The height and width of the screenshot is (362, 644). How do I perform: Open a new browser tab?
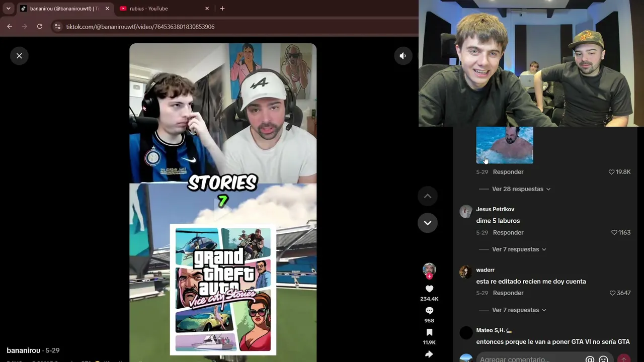222,9
